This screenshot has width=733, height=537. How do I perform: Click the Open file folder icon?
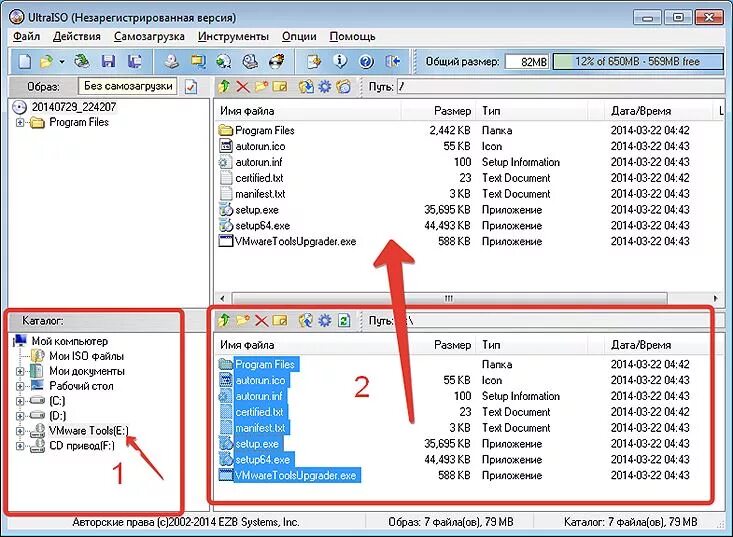click(x=47, y=61)
